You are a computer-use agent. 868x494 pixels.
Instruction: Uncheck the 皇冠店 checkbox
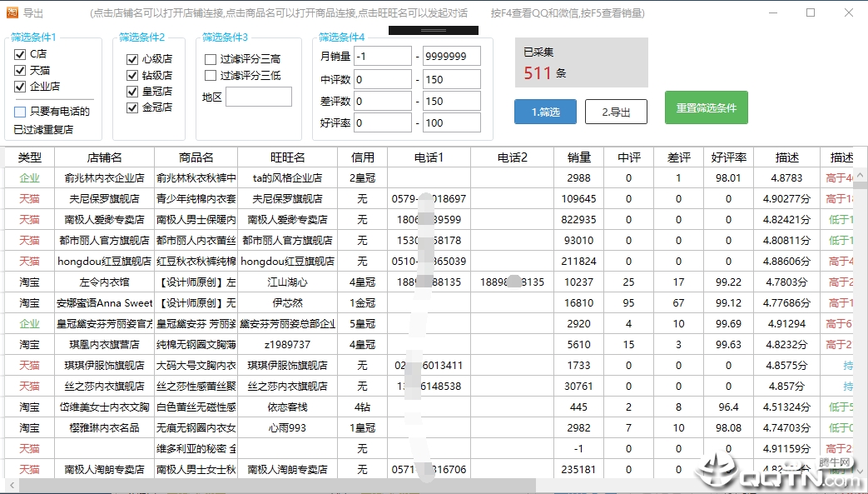click(132, 92)
